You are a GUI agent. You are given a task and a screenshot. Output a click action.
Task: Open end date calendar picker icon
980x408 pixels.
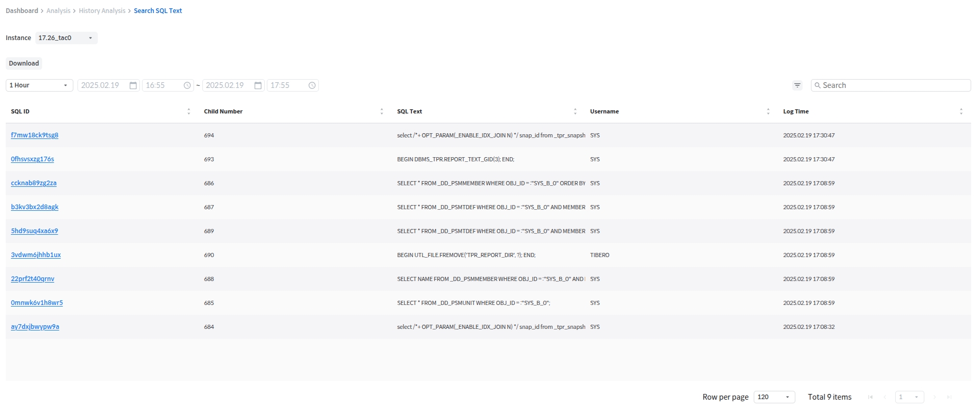[x=258, y=85]
